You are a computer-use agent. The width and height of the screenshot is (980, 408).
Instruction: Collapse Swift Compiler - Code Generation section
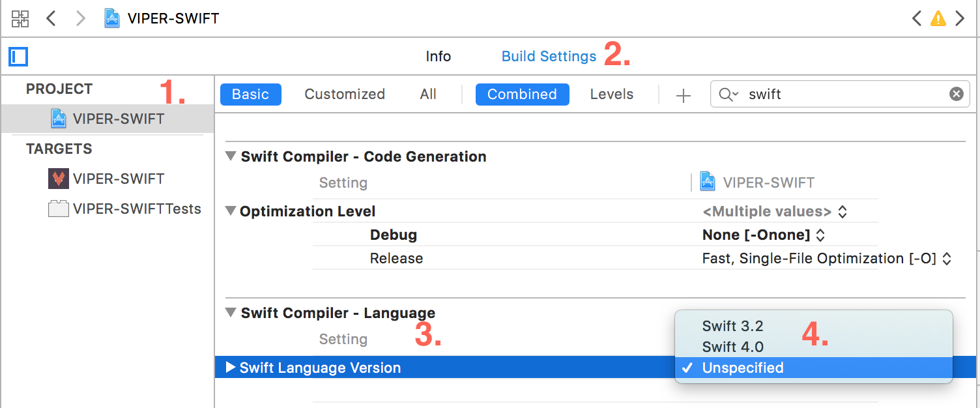pos(230,156)
